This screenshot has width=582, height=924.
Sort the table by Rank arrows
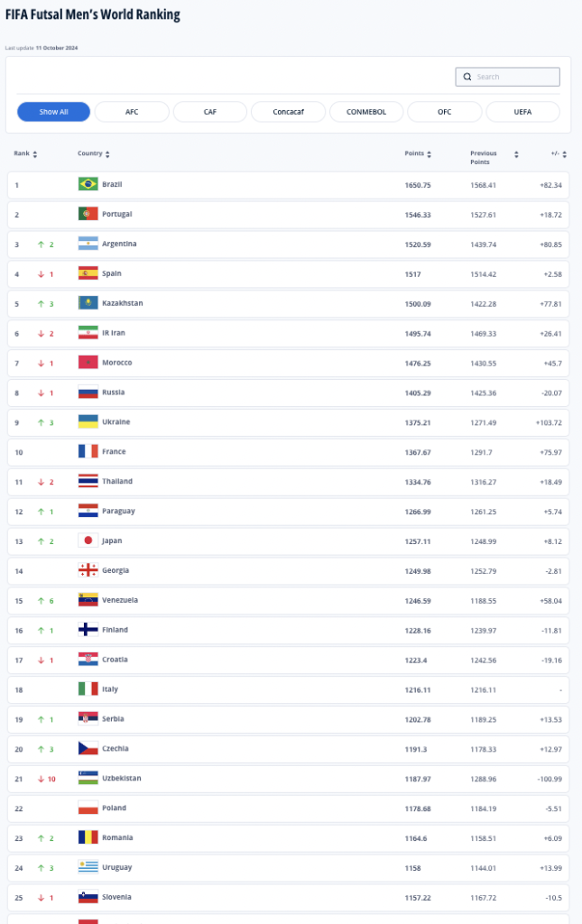click(x=35, y=153)
